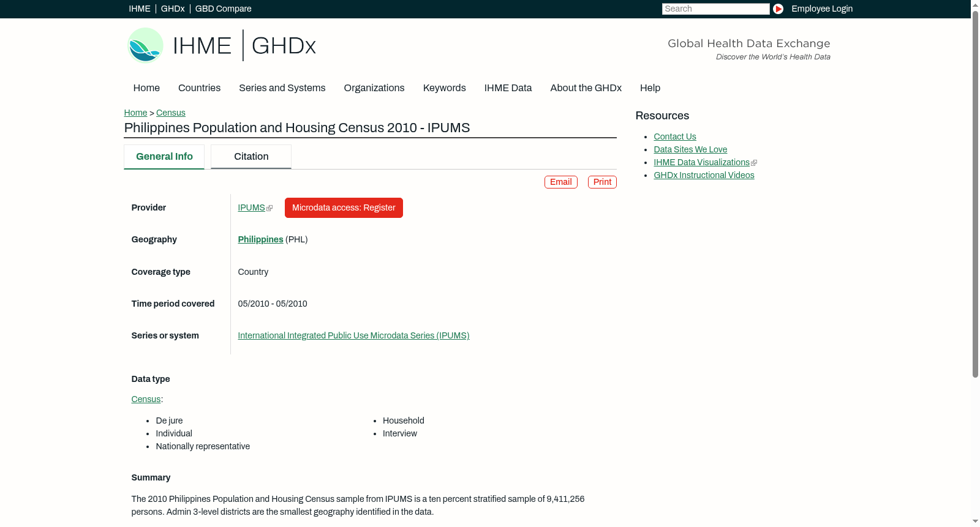Open IHME Data menu item
The height and width of the screenshot is (527, 980).
pos(508,88)
